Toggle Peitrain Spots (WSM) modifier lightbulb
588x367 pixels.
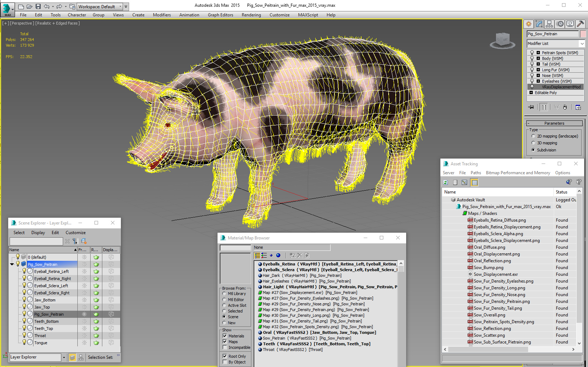coord(532,53)
